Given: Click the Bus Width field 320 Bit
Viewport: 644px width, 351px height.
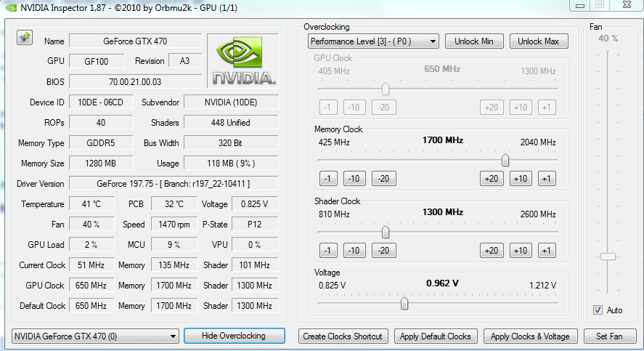Looking at the screenshot, I should pos(231,143).
